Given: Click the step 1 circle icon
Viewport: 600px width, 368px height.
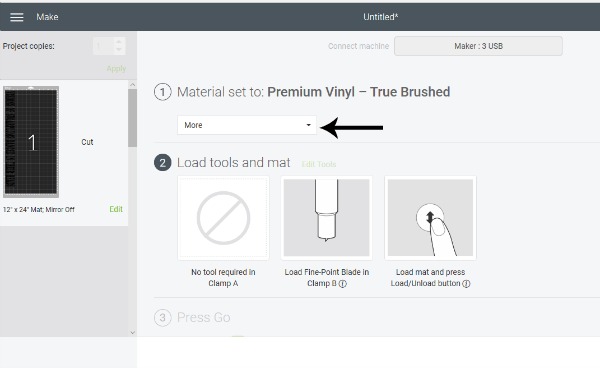Looking at the screenshot, I should click(163, 92).
